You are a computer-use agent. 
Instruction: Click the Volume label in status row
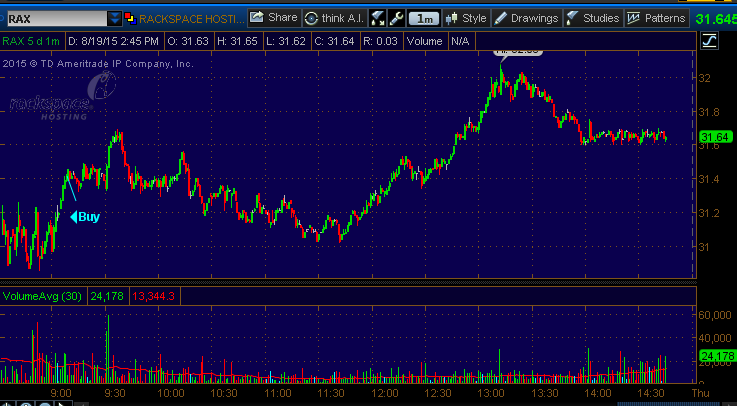point(424,41)
